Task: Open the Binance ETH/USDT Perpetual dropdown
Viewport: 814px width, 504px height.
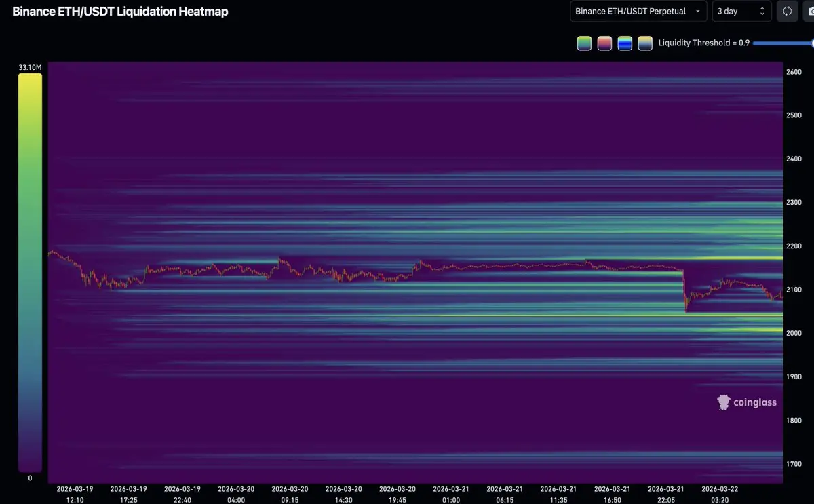Action: 638,12
